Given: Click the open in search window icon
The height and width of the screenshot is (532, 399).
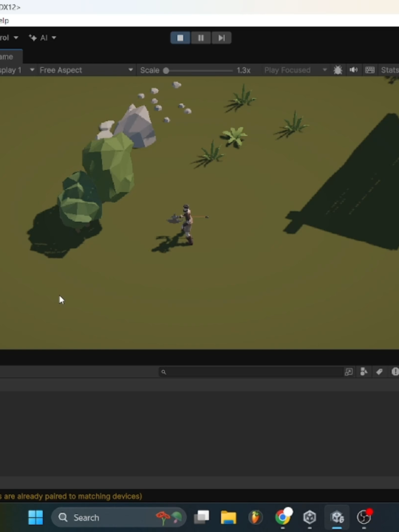Looking at the screenshot, I should point(349,372).
